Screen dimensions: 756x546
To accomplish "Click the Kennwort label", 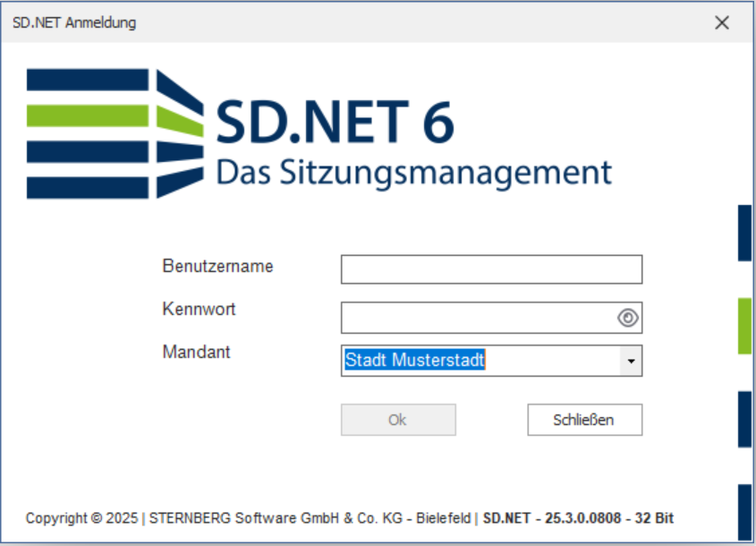I will pyautogui.click(x=199, y=309).
